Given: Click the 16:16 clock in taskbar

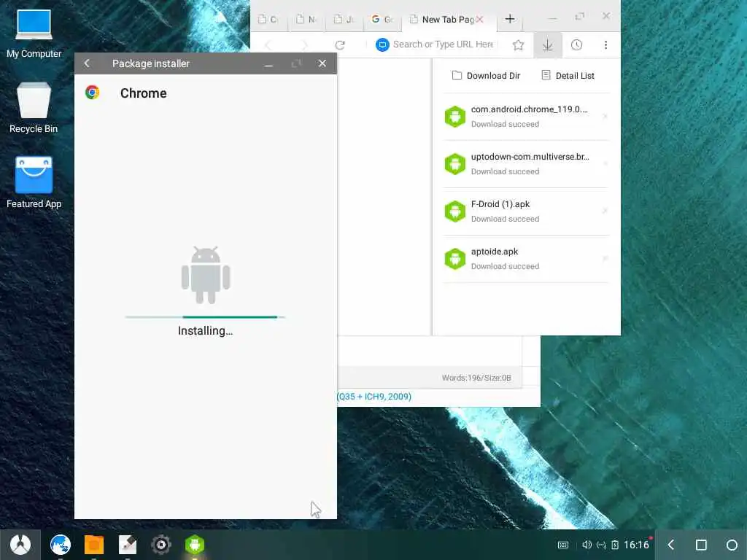Looking at the screenshot, I should tap(636, 545).
